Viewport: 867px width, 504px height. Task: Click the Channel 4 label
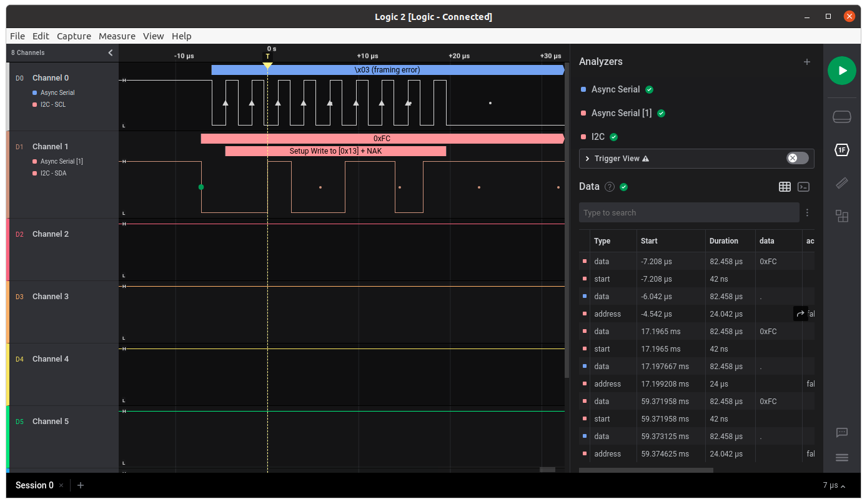51,359
